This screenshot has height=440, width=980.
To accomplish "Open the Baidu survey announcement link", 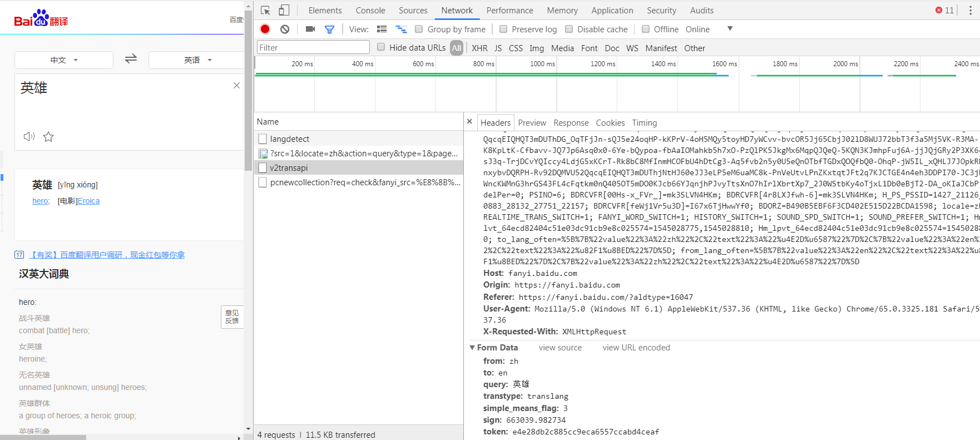I will point(106,255).
